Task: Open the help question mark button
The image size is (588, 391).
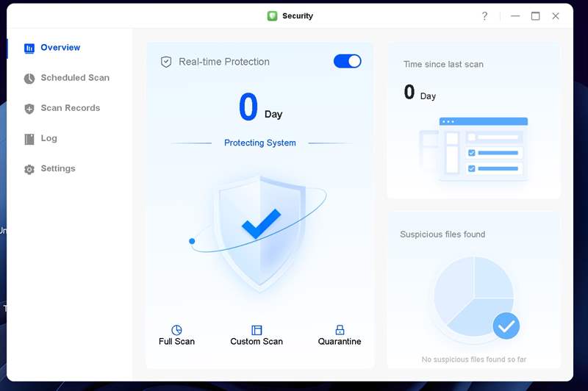Action: (x=484, y=16)
